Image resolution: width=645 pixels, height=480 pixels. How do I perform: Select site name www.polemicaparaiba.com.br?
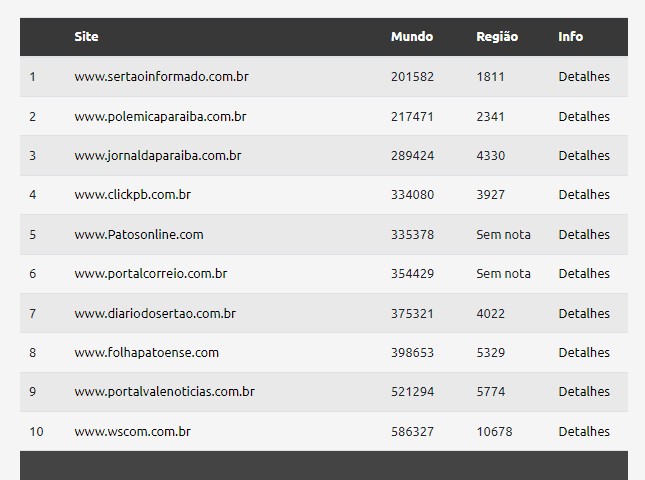click(160, 116)
